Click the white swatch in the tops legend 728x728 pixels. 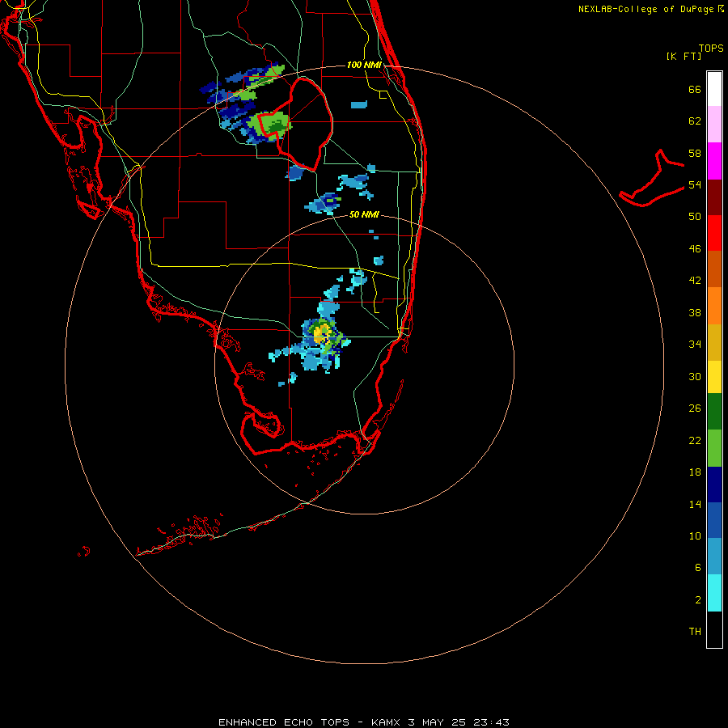(714, 89)
